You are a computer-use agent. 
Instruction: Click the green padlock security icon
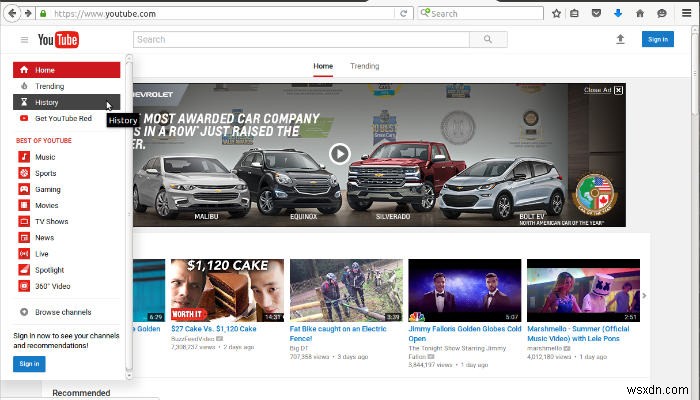pos(43,14)
